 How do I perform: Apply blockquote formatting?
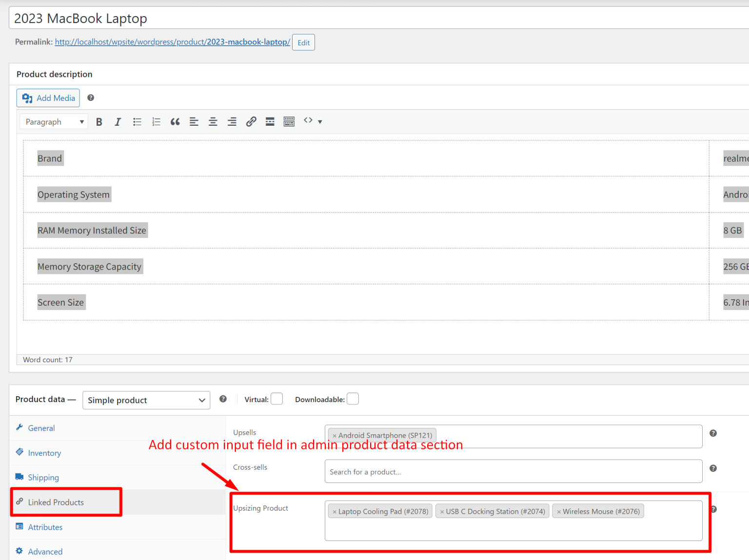point(175,121)
